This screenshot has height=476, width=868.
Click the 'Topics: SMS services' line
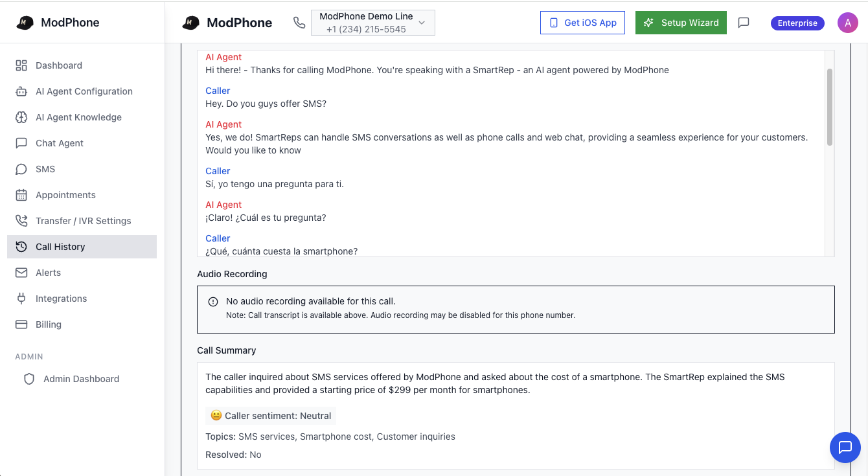coord(330,436)
